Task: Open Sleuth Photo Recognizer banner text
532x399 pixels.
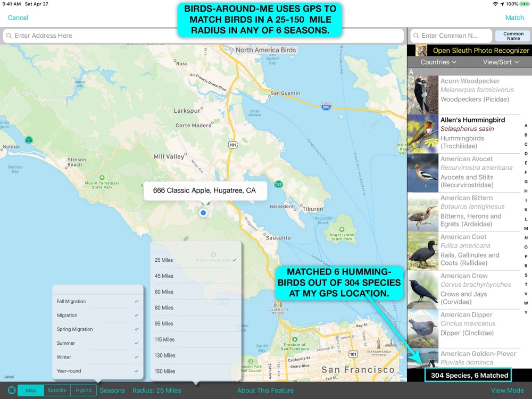Action: pos(481,51)
